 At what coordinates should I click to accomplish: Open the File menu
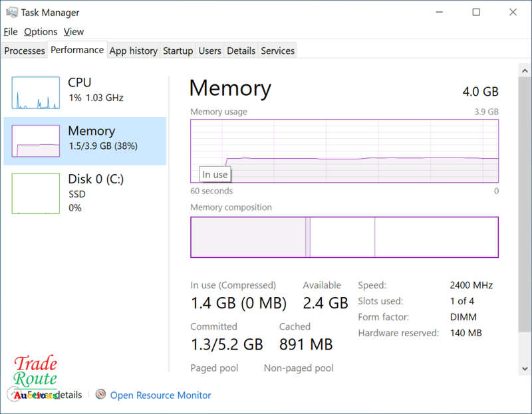(x=11, y=32)
